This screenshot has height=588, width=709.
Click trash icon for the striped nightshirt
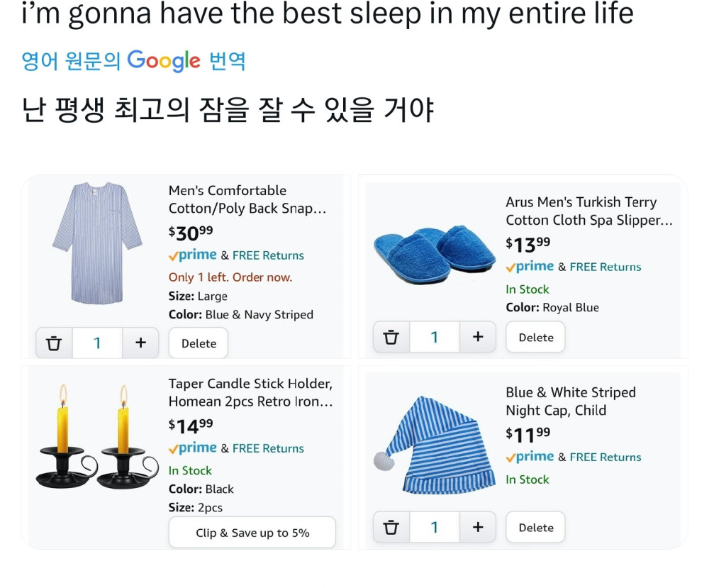(54, 343)
